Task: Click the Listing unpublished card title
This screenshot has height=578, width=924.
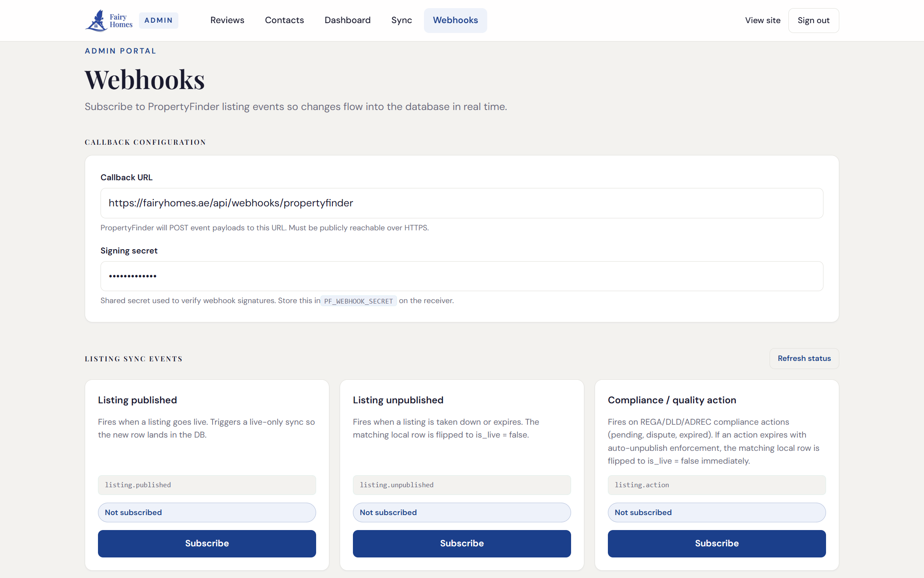Action: click(x=398, y=400)
